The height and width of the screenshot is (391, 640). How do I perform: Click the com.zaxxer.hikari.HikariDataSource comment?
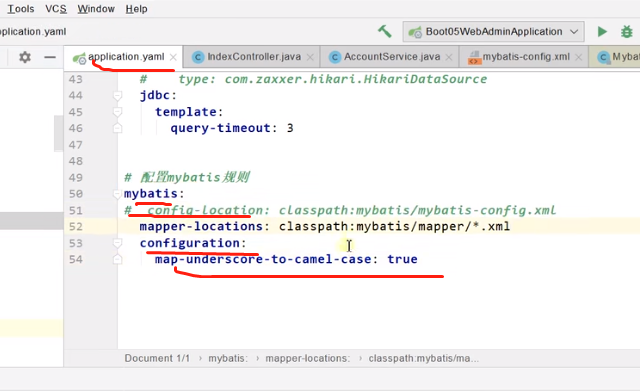356,79
